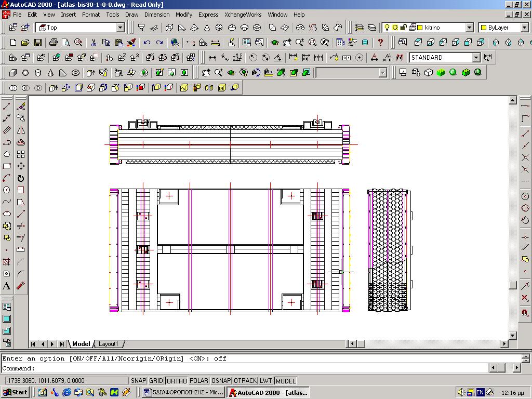Click the horizontal scroll-right arrow of drawing
Screen dimensions: 532x399
(x=504, y=344)
